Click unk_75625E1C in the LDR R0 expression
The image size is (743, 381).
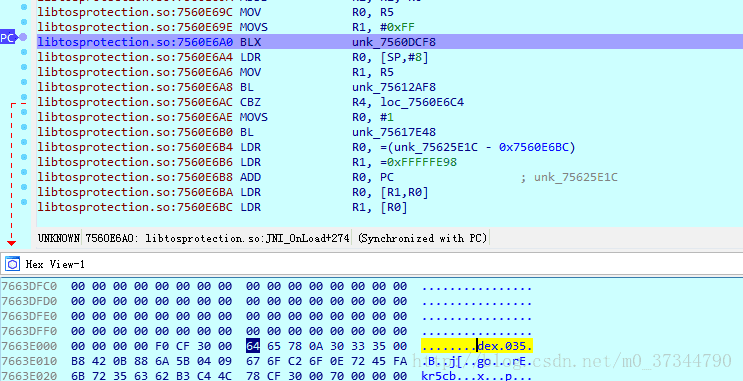tap(436, 147)
